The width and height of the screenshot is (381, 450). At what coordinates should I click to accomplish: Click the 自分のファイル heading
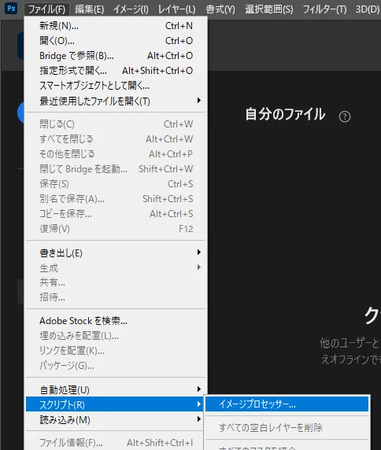tap(285, 114)
